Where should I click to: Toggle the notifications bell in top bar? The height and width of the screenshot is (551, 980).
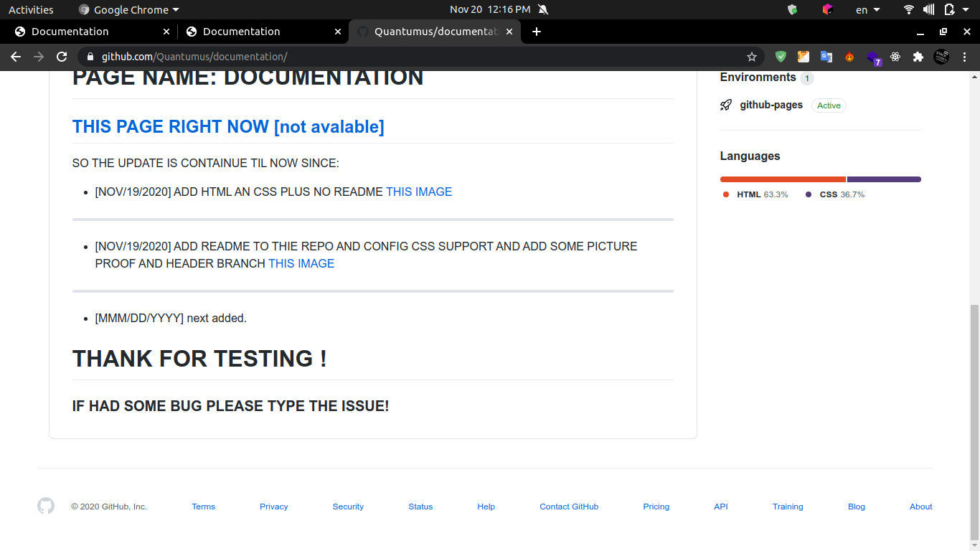coord(542,9)
